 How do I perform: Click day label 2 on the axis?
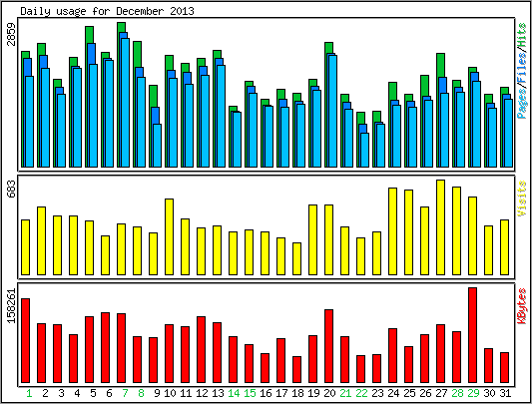tap(45, 393)
